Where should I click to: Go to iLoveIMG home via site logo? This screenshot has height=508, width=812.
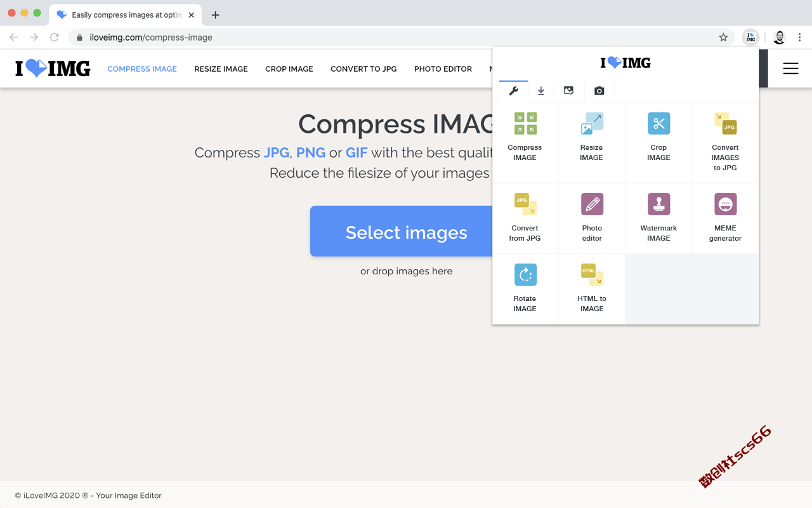click(x=53, y=69)
